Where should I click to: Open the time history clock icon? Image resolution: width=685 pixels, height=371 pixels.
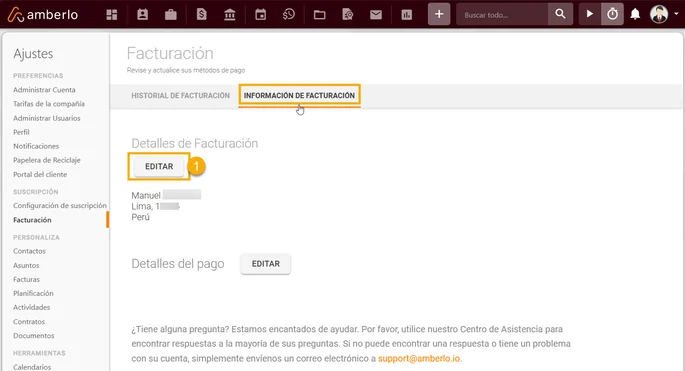pyautogui.click(x=289, y=15)
